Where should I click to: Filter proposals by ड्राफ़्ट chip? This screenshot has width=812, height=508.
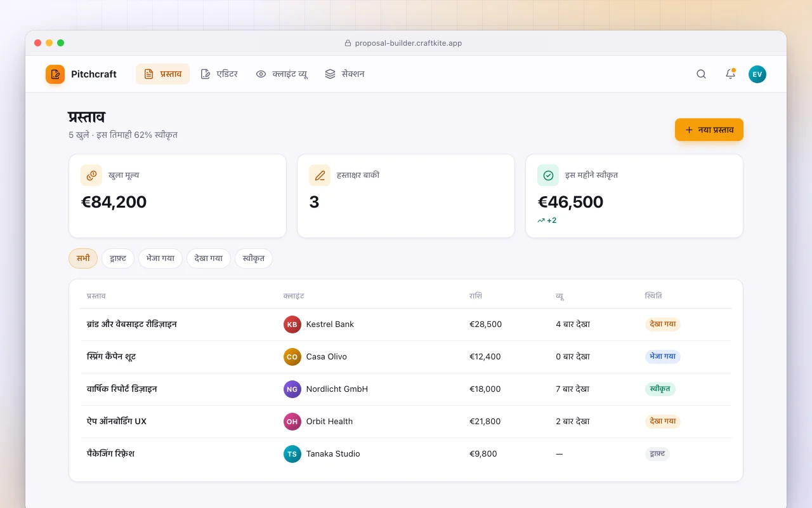tap(118, 258)
